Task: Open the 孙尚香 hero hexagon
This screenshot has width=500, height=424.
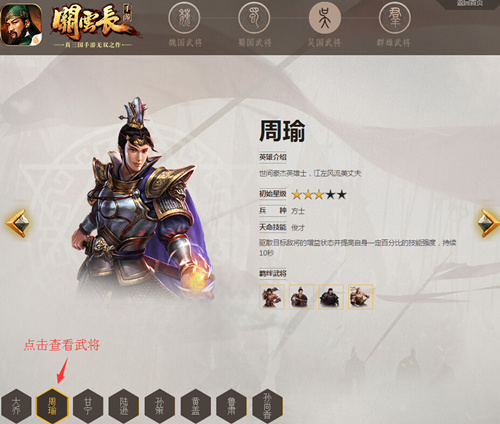Action: (268, 405)
